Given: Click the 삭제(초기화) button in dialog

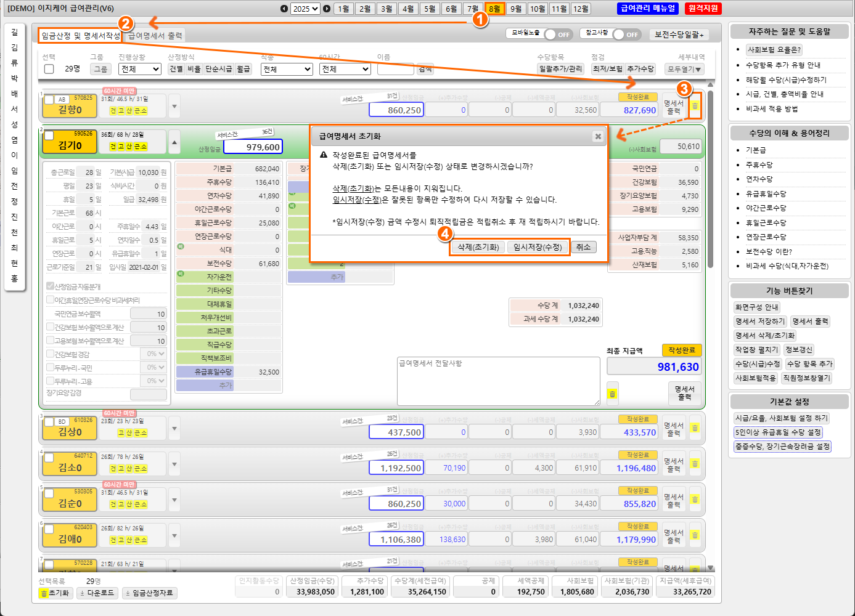Looking at the screenshot, I should pos(478,247).
